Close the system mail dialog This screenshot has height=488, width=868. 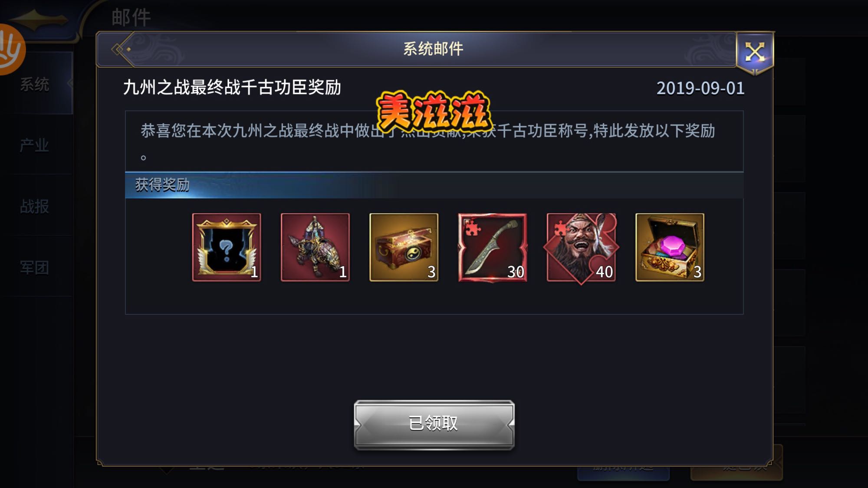755,52
